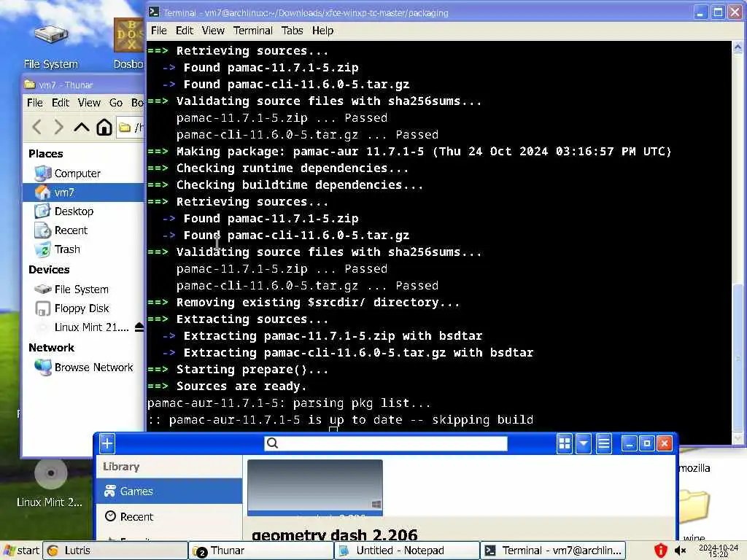Eject the Linux Mint 21 device

[139, 327]
